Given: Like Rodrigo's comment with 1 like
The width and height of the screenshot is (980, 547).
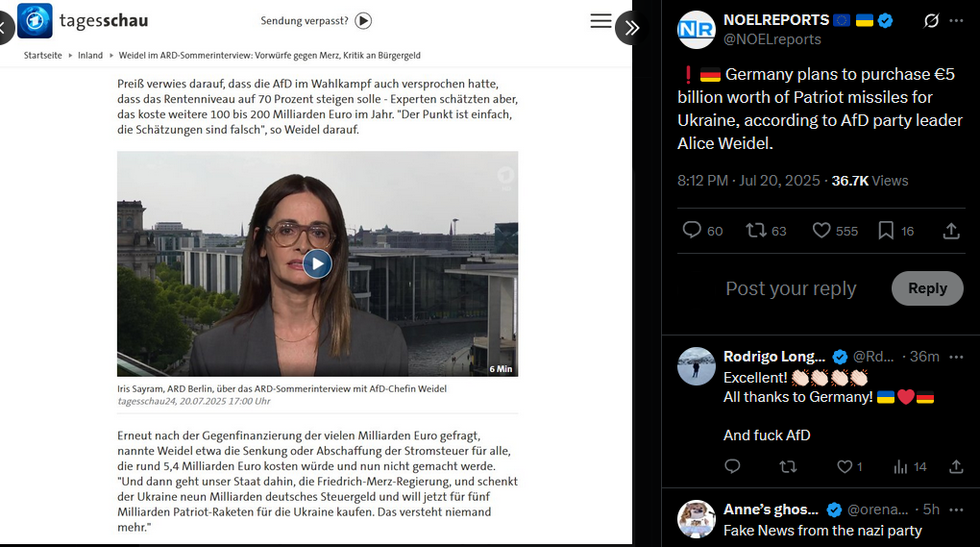Looking at the screenshot, I should (845, 466).
